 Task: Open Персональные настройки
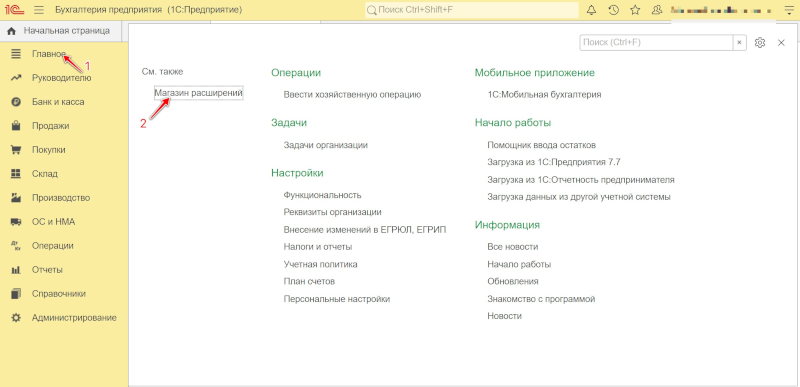tap(337, 299)
